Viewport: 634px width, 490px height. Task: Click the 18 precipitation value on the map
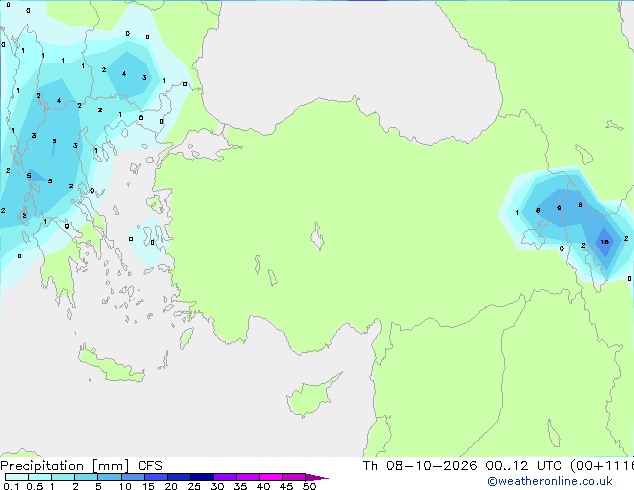[604, 242]
